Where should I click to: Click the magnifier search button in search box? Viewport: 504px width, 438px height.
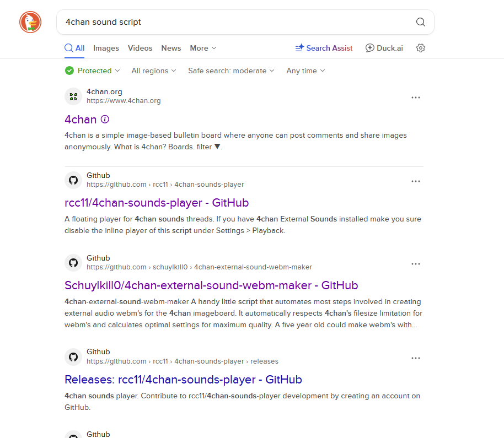[420, 22]
